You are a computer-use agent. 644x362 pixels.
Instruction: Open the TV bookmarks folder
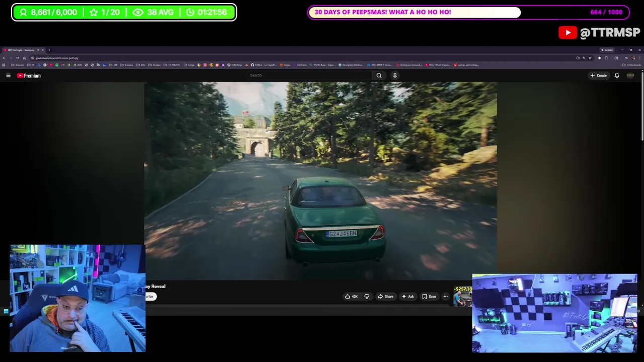pyautogui.click(x=31, y=65)
